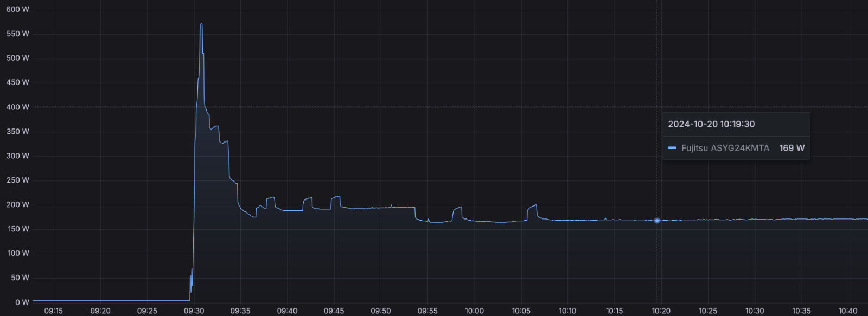
Task: Click the tooltip timestamp 2024-10-20 10:19:30
Action: click(711, 124)
